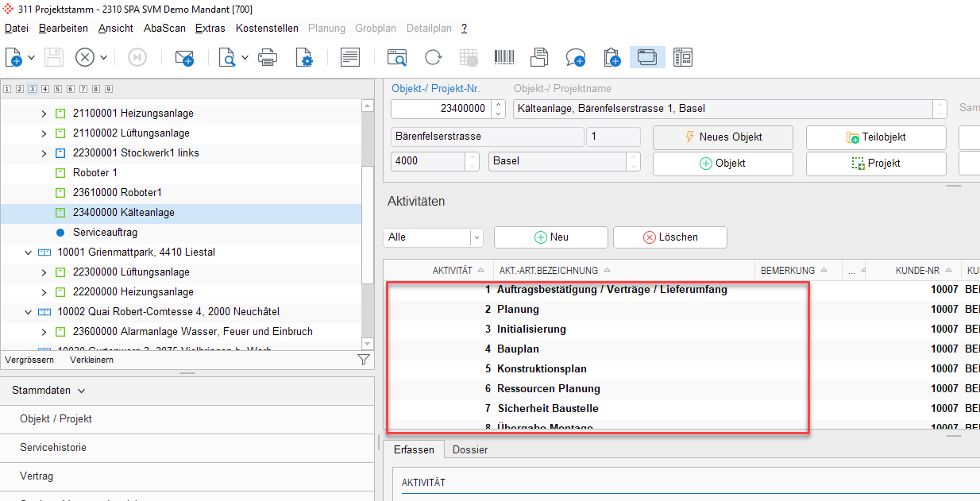980x501 pixels.
Task: Set tree level to 1
Action: [7, 89]
